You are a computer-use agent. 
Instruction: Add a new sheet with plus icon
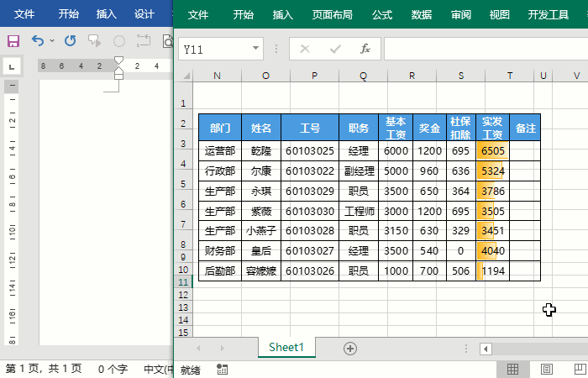pos(350,349)
